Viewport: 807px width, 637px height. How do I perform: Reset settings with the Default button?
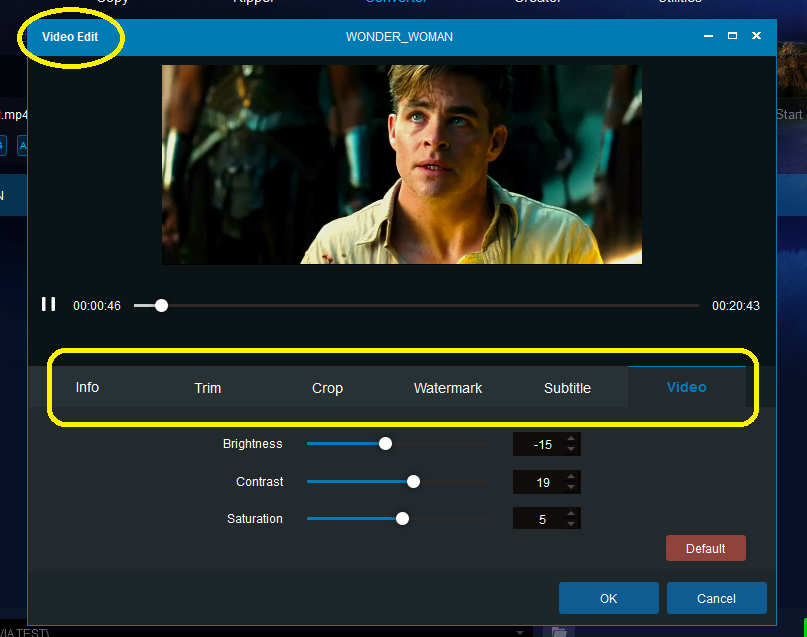[x=706, y=548]
